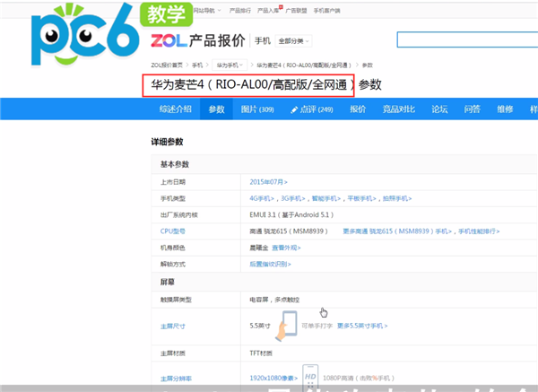Click the 主屏分辨率 label link
The height and width of the screenshot is (392, 538).
pos(176,379)
